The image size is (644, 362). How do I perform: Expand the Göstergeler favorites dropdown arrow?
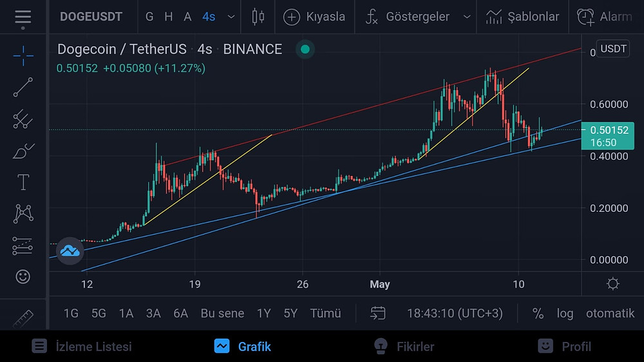pyautogui.click(x=467, y=17)
